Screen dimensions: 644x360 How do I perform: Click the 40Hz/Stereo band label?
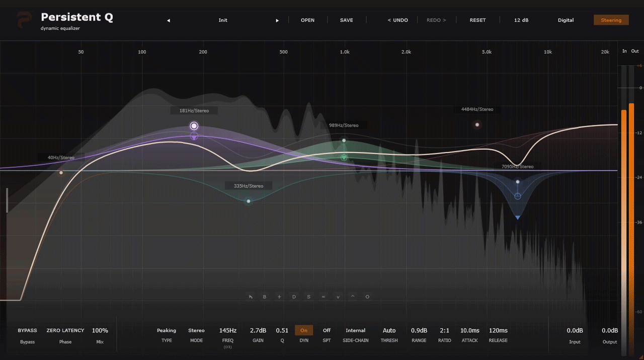point(61,158)
